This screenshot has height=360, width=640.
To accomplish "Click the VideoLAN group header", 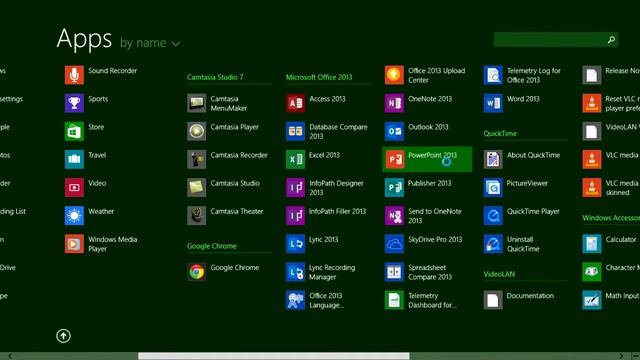I will [x=499, y=274].
